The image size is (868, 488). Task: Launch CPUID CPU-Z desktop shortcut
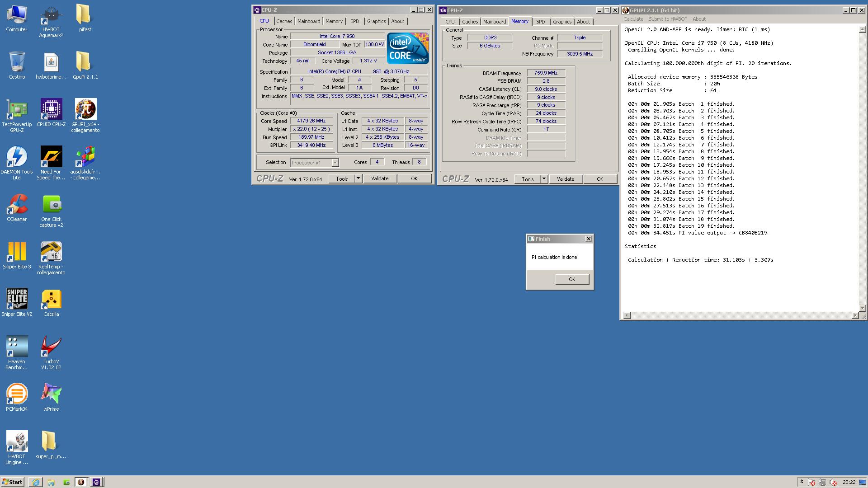(x=51, y=113)
